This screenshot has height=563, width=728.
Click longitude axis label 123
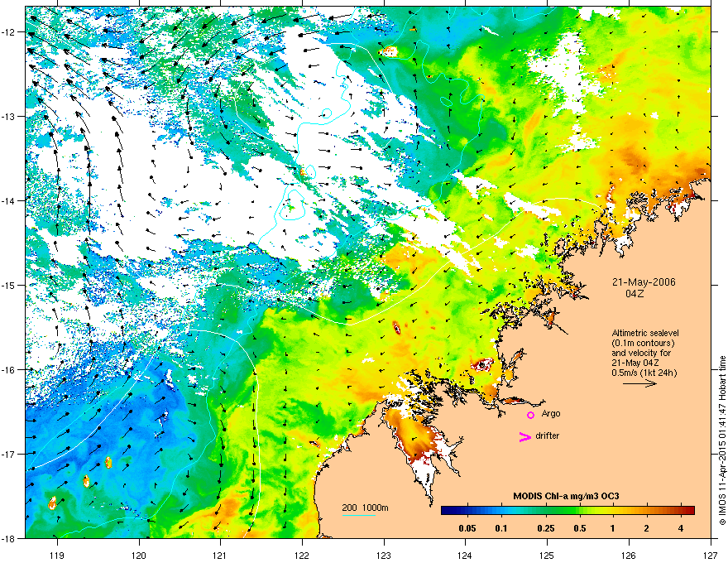(384, 555)
